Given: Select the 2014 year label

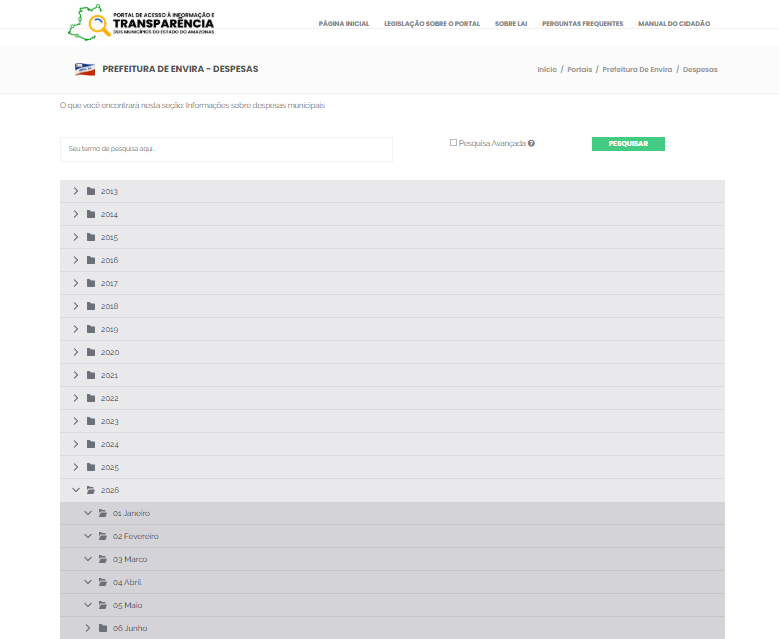Looking at the screenshot, I should (x=109, y=215).
